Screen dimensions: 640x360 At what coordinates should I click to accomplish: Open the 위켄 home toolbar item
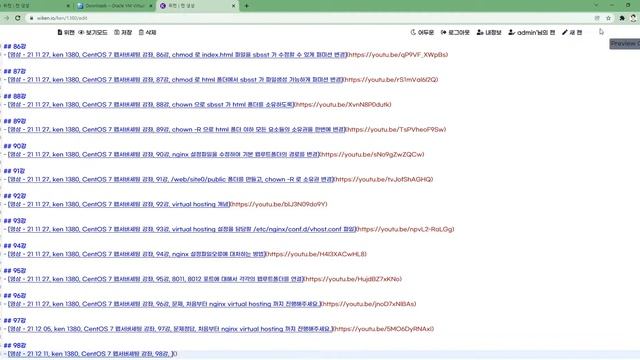(66, 32)
